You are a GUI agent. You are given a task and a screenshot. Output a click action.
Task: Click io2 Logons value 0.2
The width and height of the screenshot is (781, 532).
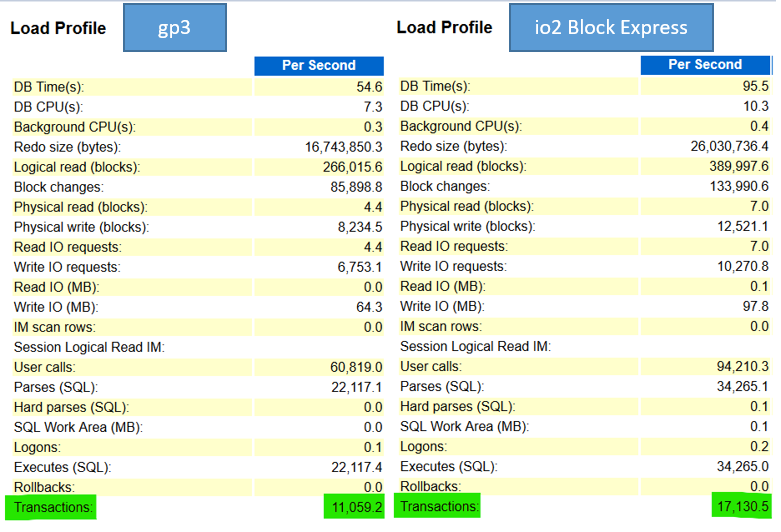pyautogui.click(x=760, y=446)
